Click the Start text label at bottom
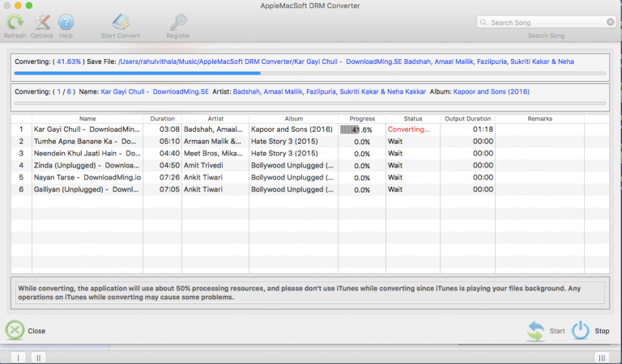 tap(557, 331)
